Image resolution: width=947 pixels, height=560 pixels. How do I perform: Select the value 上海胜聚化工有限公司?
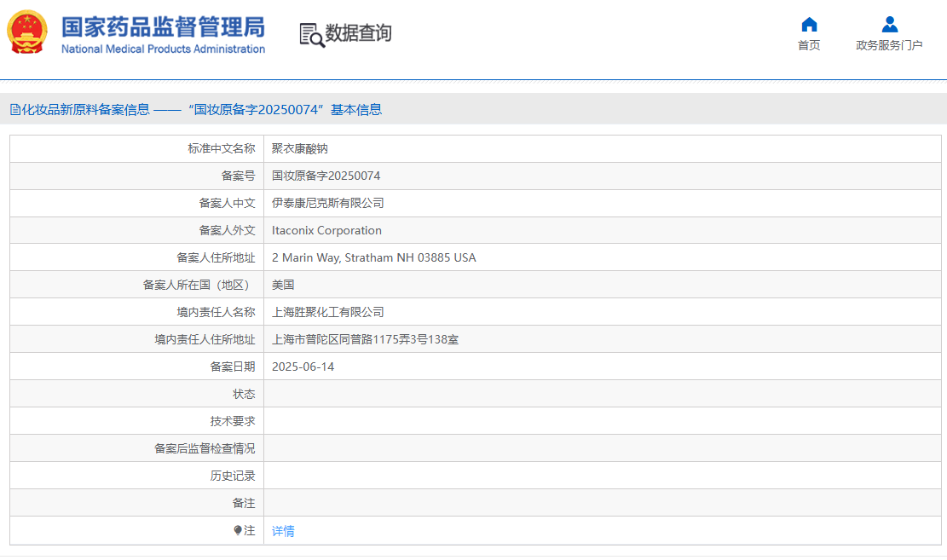328,312
